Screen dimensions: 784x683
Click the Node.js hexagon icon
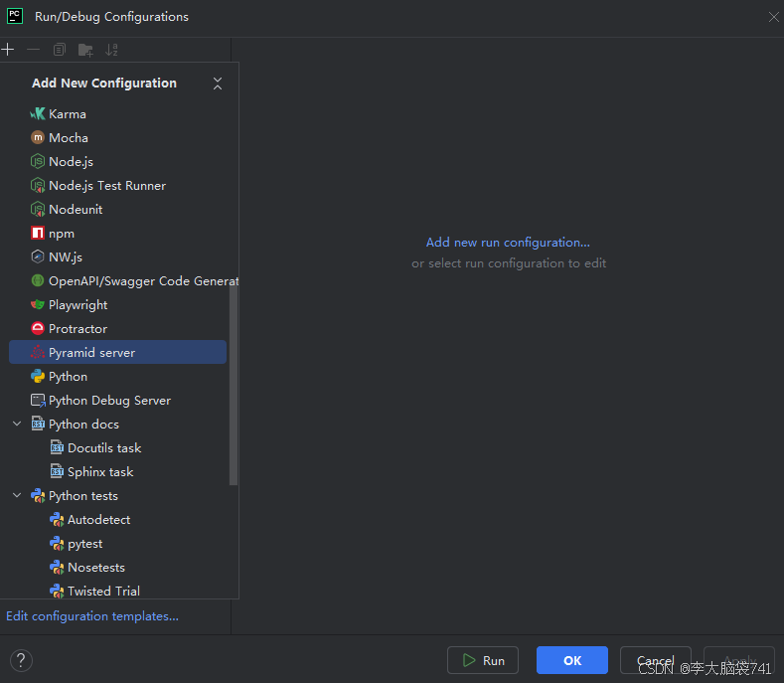(x=38, y=162)
